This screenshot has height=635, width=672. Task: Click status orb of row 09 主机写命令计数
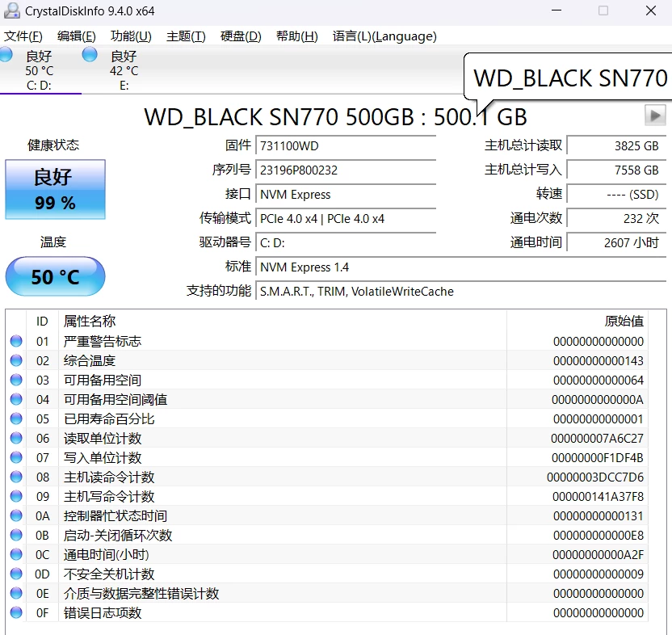(x=16, y=496)
